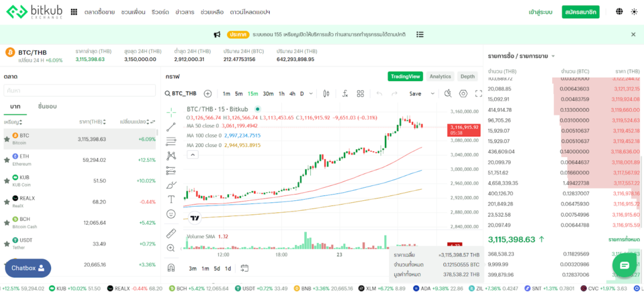The height and width of the screenshot is (292, 644).
Task: Click the coin search input field
Action: pyautogui.click(x=79, y=90)
